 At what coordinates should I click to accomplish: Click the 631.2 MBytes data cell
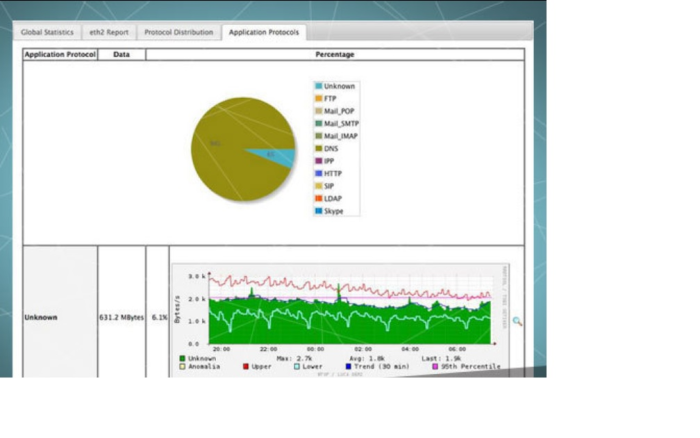pyautogui.click(x=121, y=317)
